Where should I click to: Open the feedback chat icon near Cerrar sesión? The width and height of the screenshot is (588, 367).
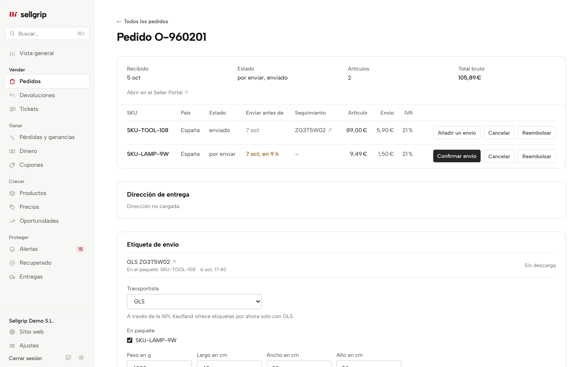(x=68, y=358)
